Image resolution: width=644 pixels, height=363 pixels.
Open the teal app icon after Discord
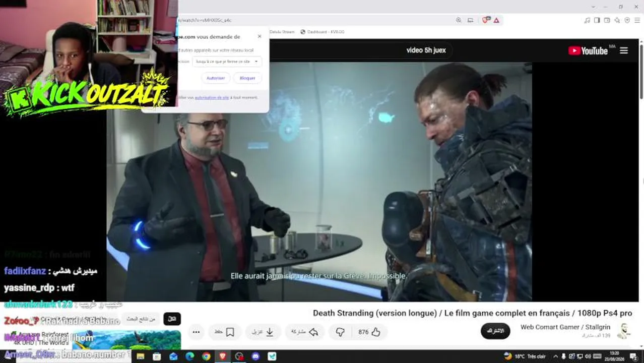272,356
